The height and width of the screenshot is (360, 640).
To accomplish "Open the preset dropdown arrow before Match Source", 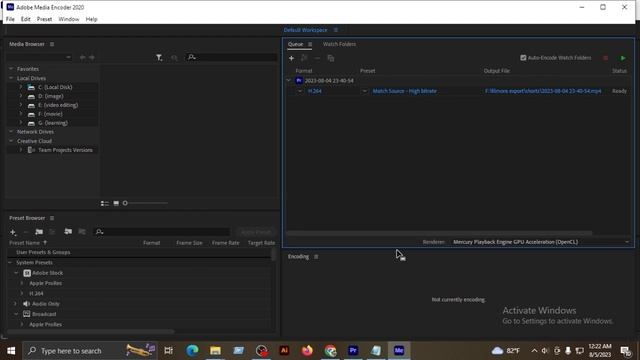I will pyautogui.click(x=364, y=91).
